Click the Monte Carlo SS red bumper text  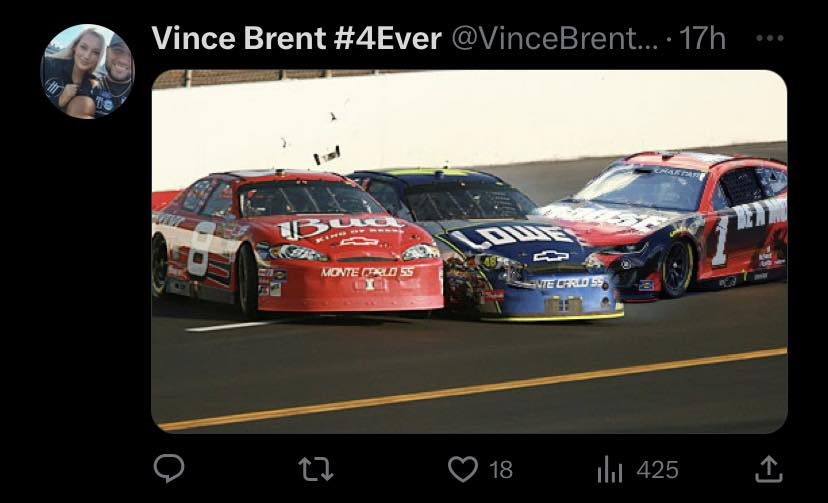[368, 272]
